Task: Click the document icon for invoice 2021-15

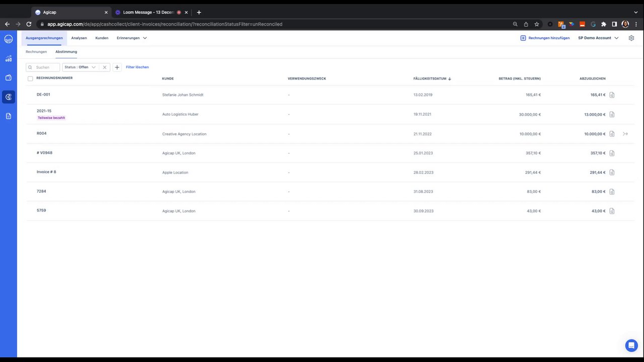Action: coord(612,115)
